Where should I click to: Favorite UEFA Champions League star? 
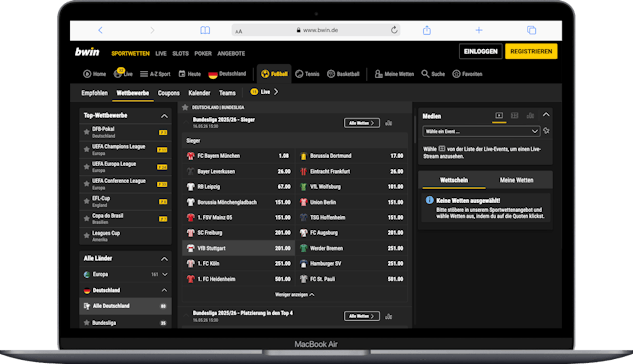tap(86, 149)
